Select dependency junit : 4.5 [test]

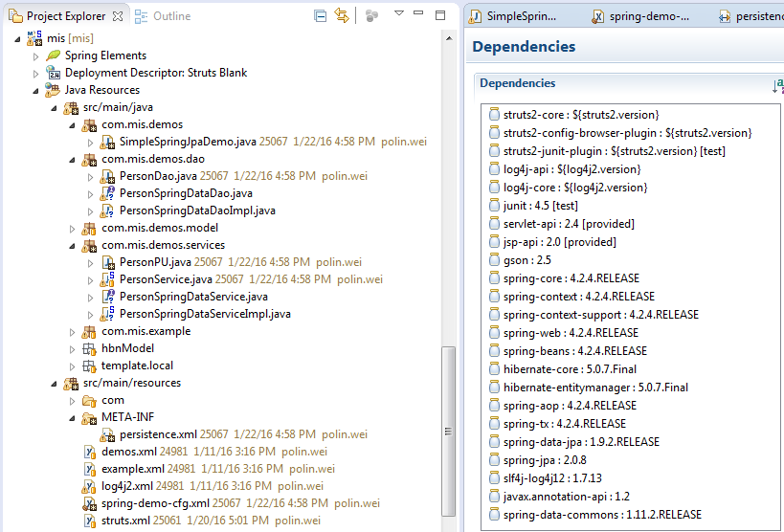tap(541, 206)
